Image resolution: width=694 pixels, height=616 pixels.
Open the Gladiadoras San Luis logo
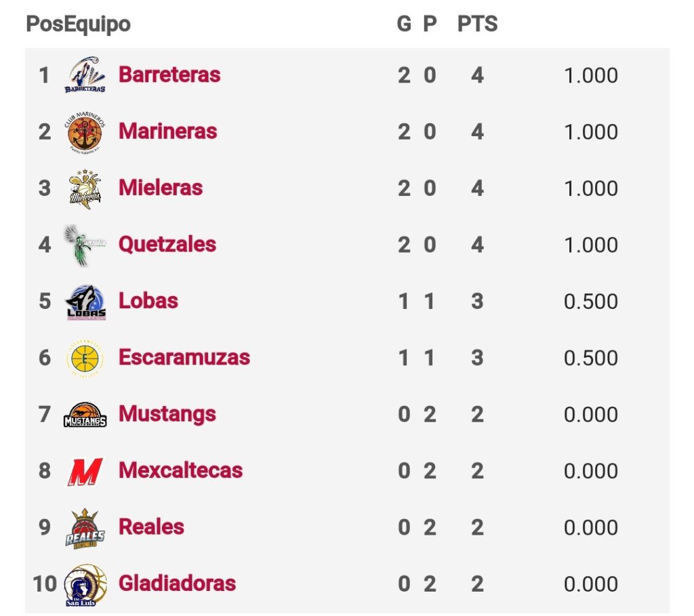[x=84, y=584]
